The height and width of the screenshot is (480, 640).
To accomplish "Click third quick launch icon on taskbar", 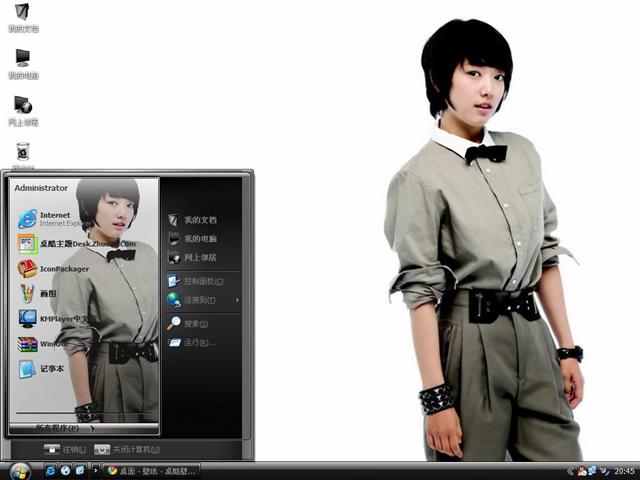I will [80, 471].
